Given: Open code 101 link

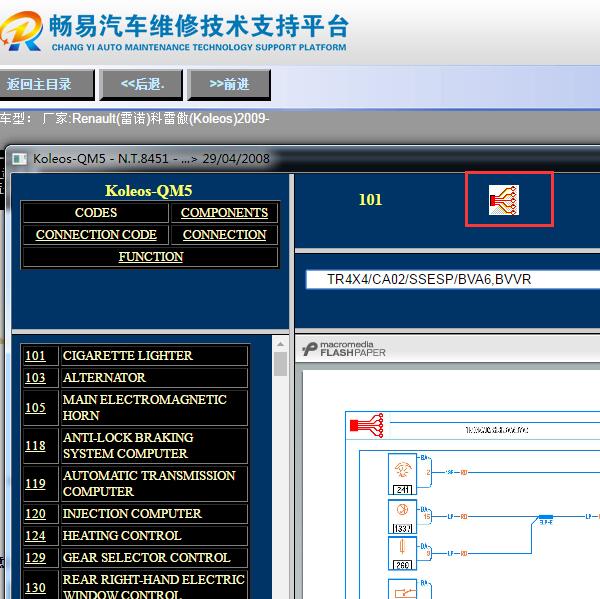Looking at the screenshot, I should coord(35,356).
